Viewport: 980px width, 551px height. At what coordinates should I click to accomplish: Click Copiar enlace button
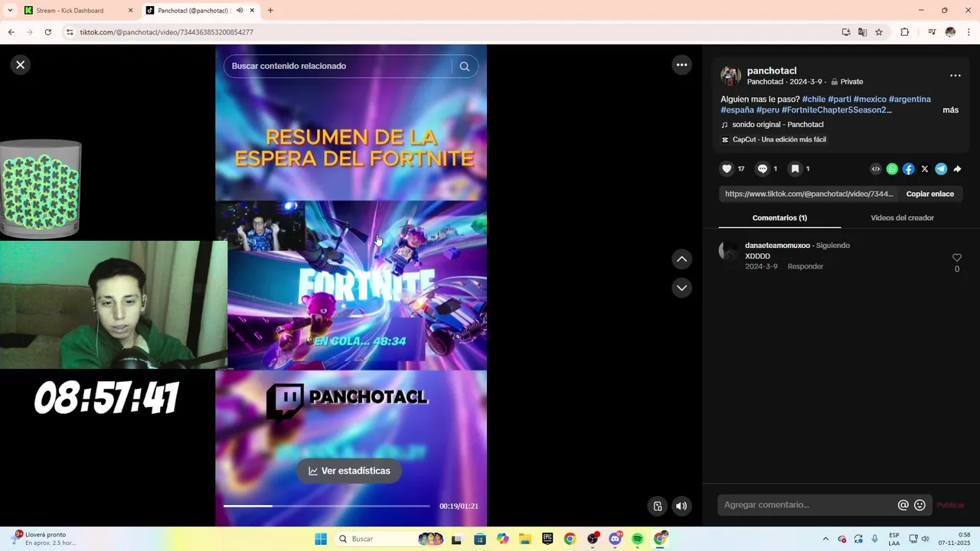click(x=930, y=194)
